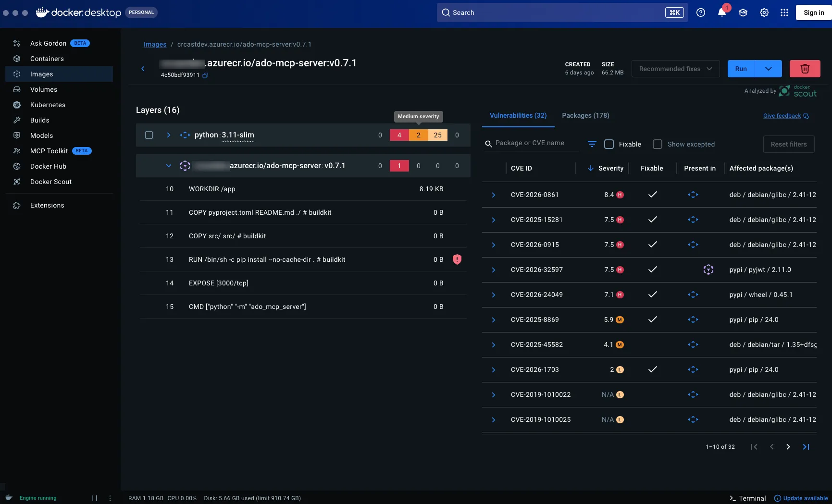Open the Extensions panel
The image size is (832, 504).
(47, 205)
